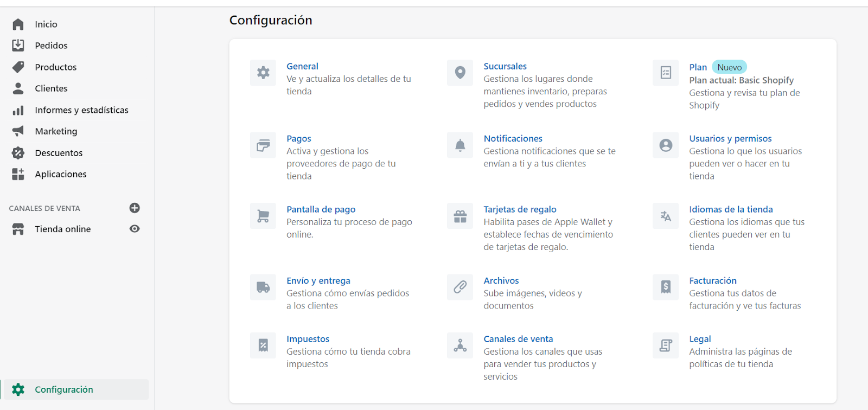This screenshot has height=410, width=868.
Task: Click the Pantalla de pago cart icon
Action: (x=263, y=216)
